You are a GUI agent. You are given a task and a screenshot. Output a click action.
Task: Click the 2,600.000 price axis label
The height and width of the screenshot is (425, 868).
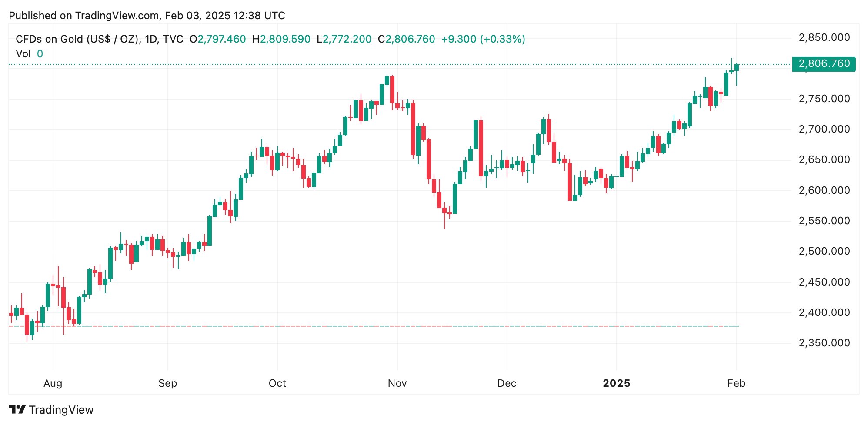(824, 190)
